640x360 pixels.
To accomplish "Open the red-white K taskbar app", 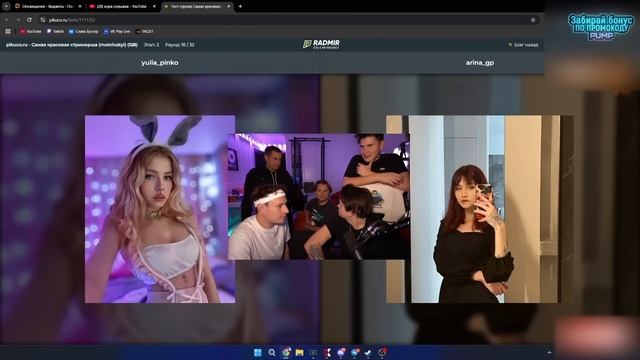I will coord(327,352).
